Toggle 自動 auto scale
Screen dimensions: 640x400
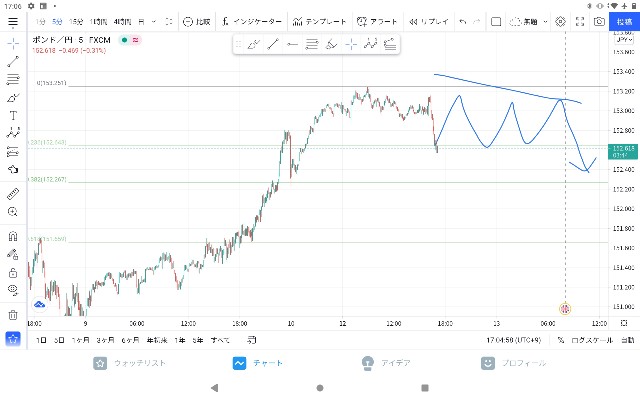tap(628, 340)
